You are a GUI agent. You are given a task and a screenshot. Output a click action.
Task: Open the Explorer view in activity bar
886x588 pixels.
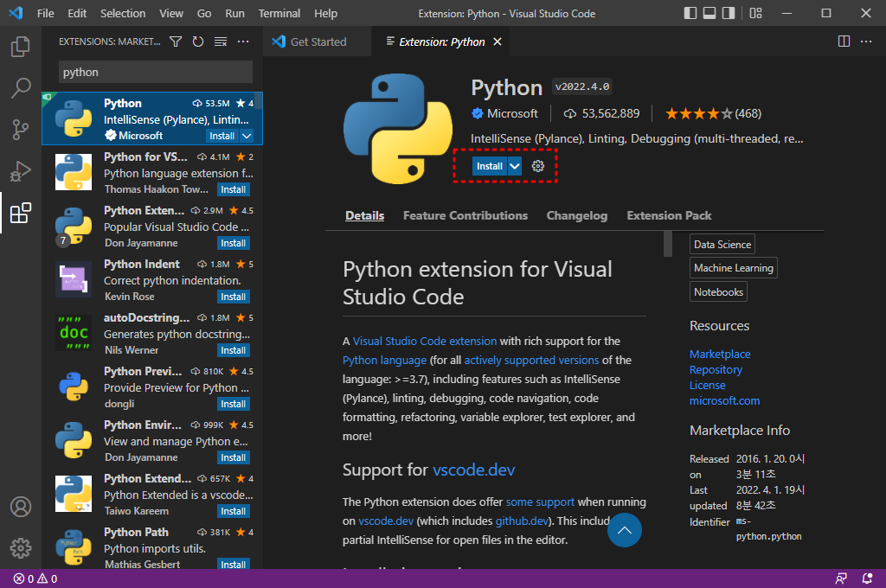pyautogui.click(x=21, y=47)
